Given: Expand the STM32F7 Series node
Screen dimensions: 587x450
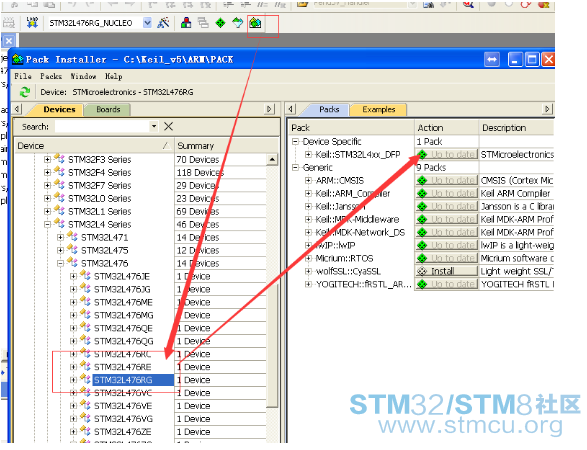Looking at the screenshot, I should 48,186.
